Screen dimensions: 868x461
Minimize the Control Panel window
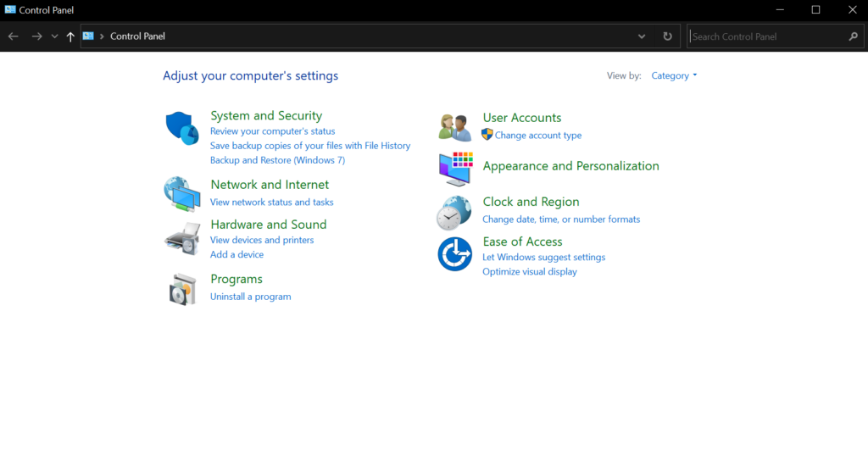point(780,10)
